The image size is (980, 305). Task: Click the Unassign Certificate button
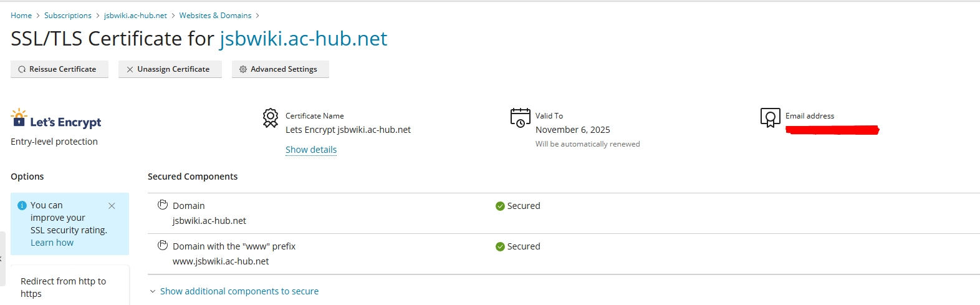pos(170,69)
